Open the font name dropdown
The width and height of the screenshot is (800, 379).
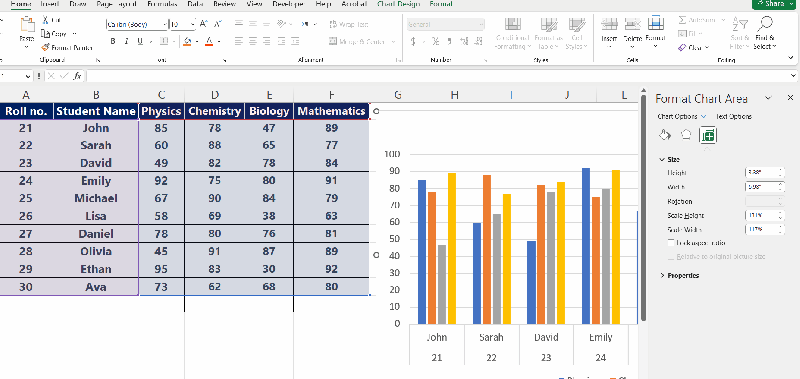164,24
